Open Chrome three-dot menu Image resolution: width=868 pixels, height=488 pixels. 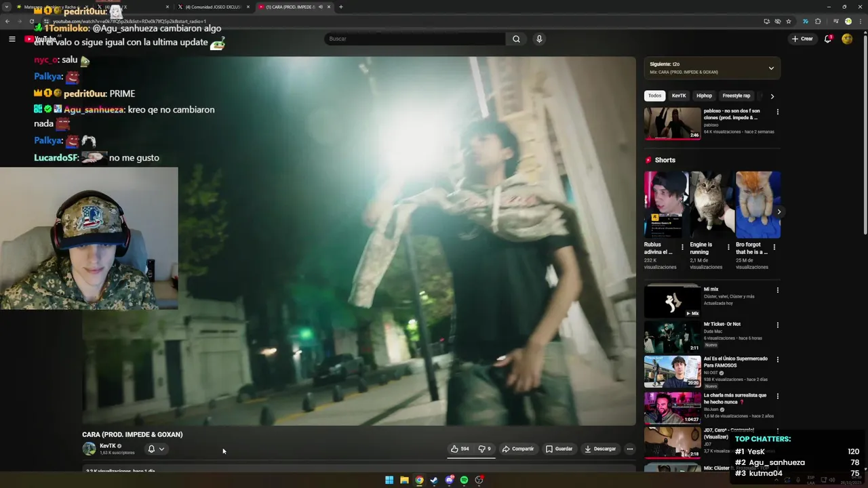[859, 22]
